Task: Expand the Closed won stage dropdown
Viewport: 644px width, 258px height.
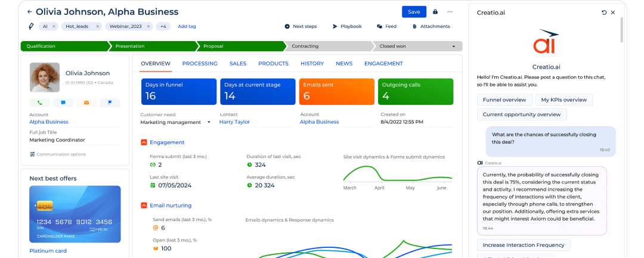Action: tap(454, 46)
